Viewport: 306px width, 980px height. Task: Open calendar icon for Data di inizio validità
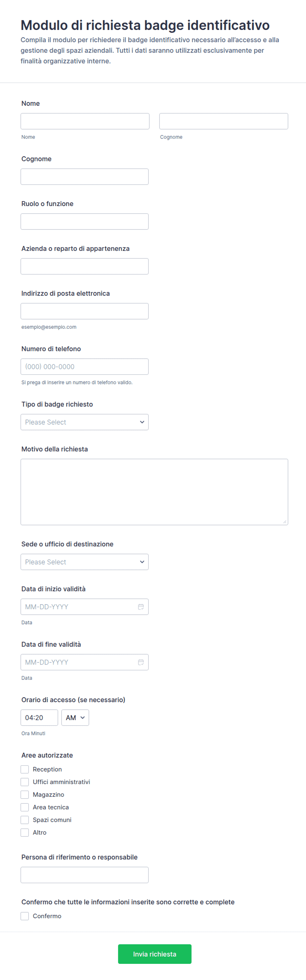141,607
